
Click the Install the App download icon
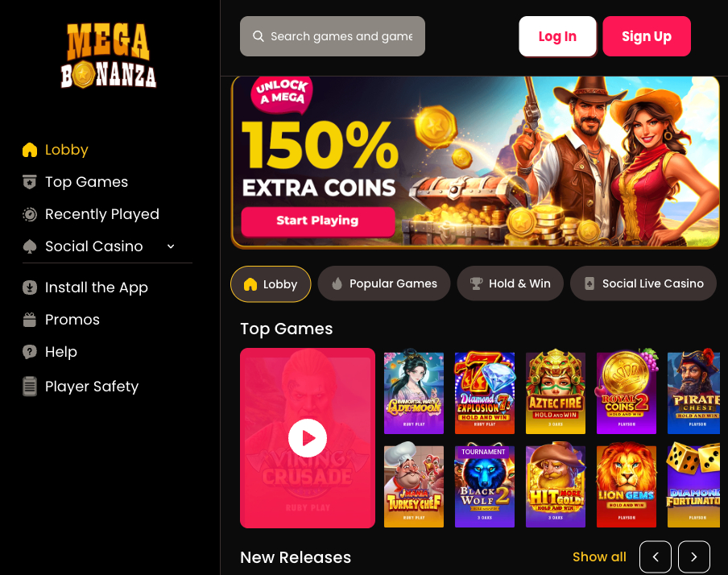click(x=30, y=287)
